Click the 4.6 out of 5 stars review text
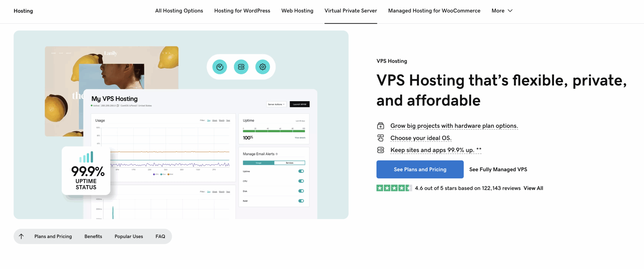644x269 pixels. 467,188
